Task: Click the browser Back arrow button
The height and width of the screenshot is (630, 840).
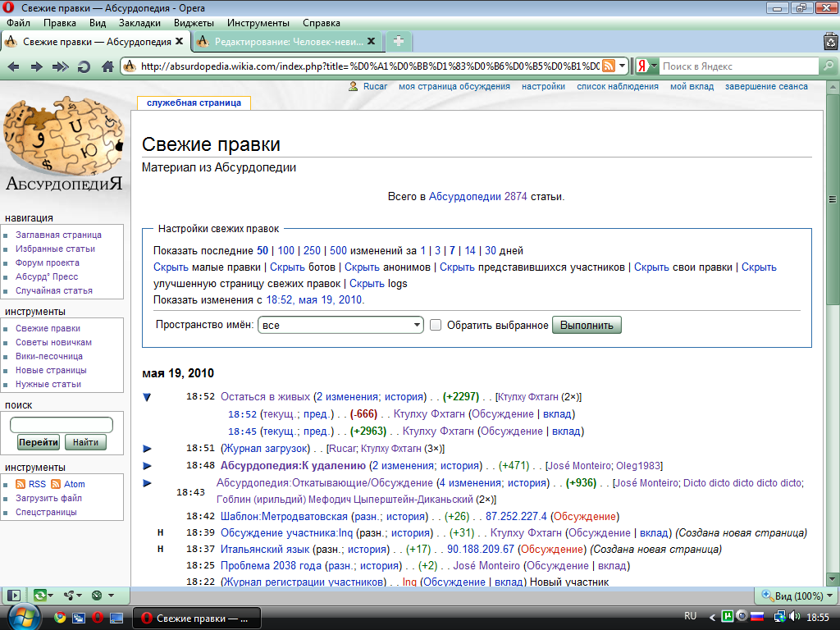Action: (x=13, y=66)
